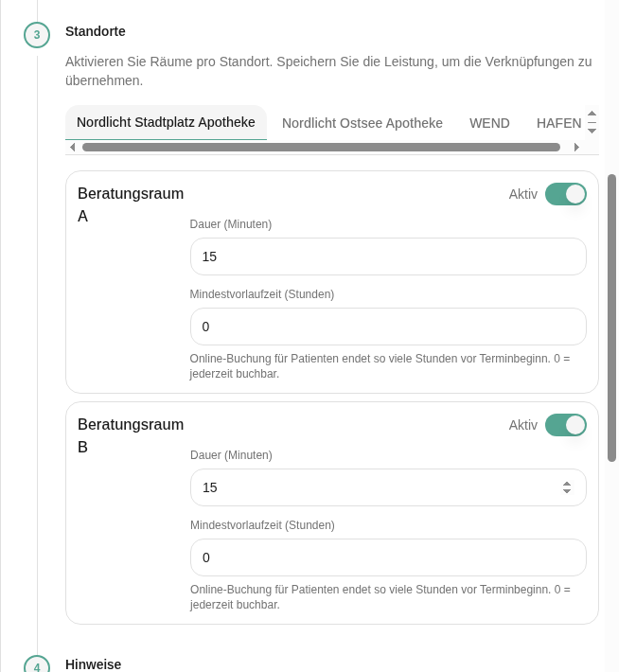
Task: Click 'Aktivieren Sie Räume pro Standort' description
Action: (x=328, y=71)
